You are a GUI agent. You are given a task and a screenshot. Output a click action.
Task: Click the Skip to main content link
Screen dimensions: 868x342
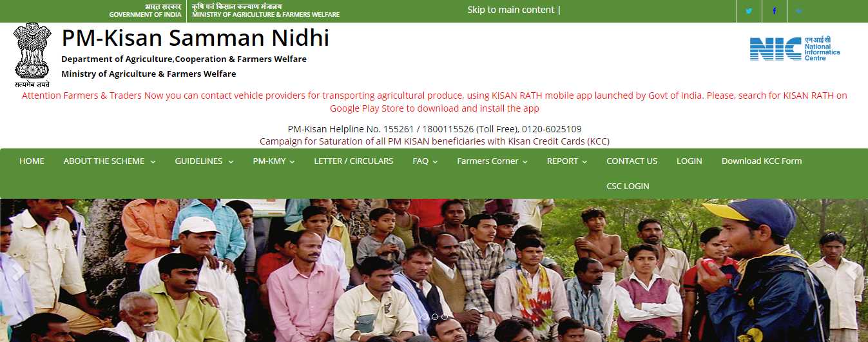(511, 10)
